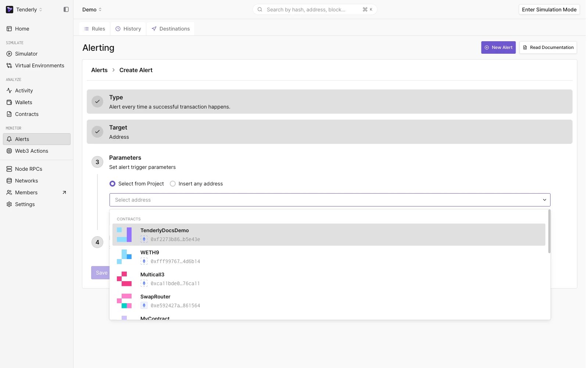588x368 pixels.
Task: Click the WETH9 identicon thumbnail
Action: [124, 257]
